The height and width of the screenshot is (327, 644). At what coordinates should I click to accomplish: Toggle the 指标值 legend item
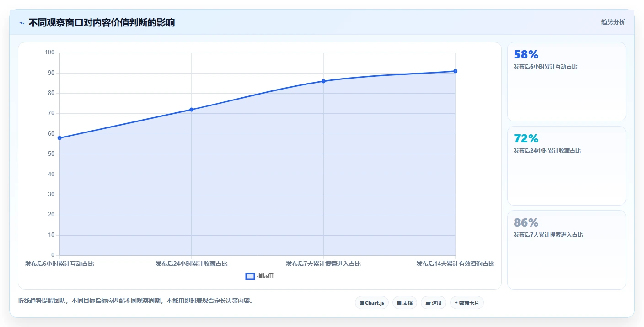(259, 276)
